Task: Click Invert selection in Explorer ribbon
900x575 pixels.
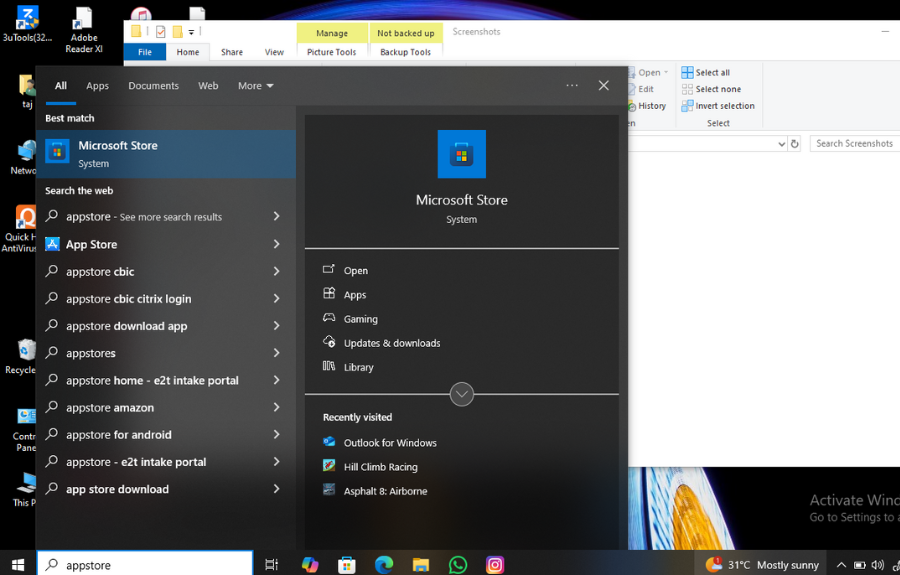Action: (718, 106)
